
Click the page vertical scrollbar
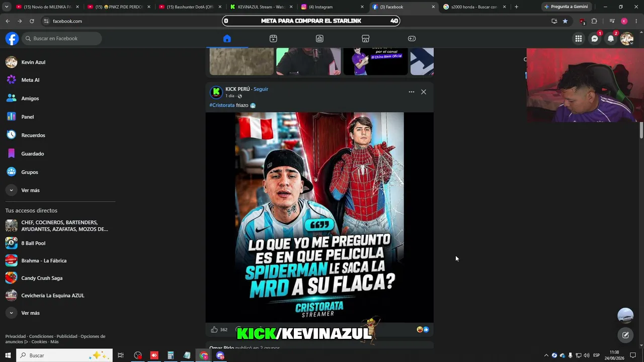(x=641, y=131)
